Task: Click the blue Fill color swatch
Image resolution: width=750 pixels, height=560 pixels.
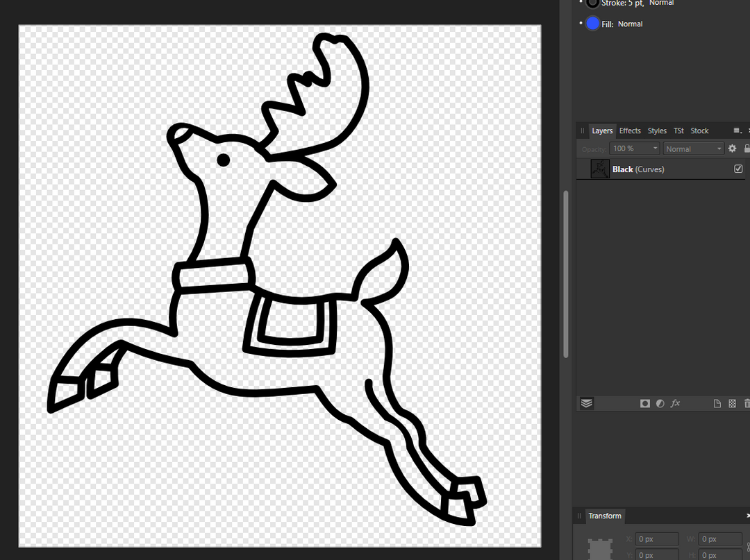Action: [592, 23]
